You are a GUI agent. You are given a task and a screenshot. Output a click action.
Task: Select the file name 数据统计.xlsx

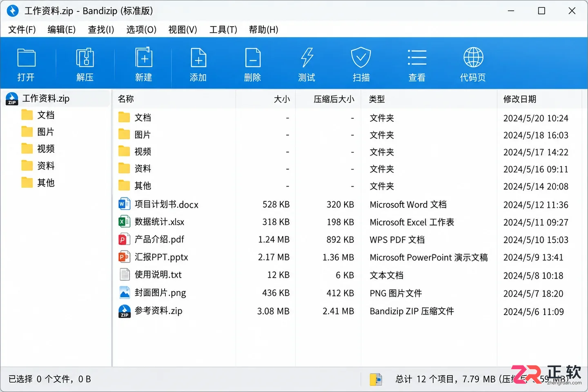tap(160, 222)
